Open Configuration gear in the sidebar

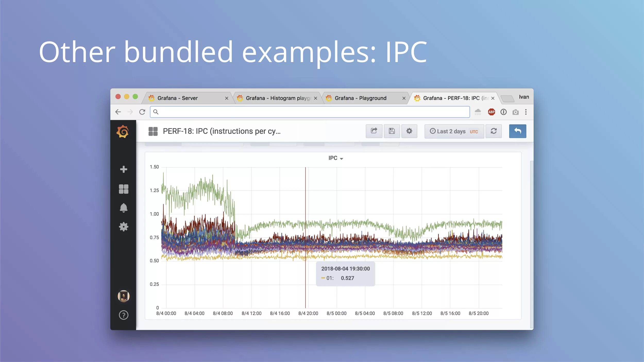pos(123,227)
